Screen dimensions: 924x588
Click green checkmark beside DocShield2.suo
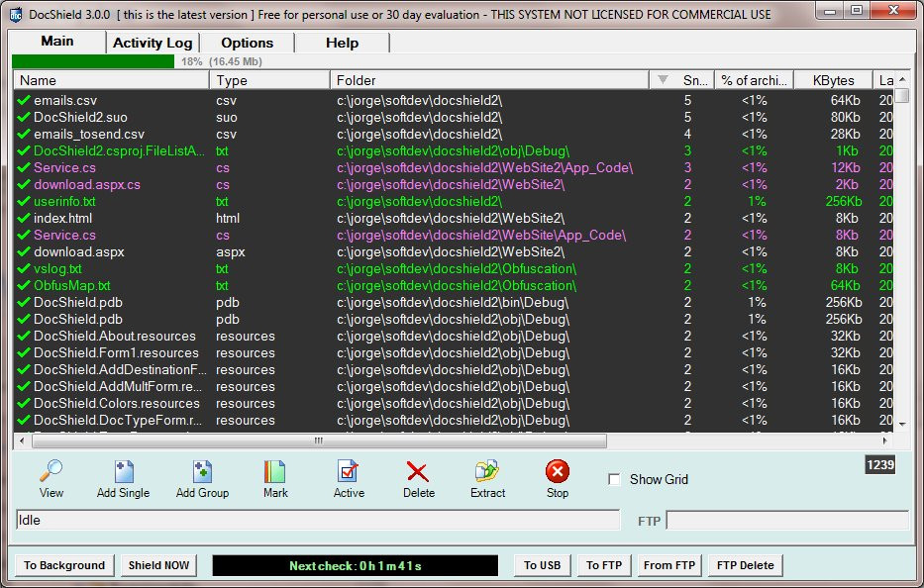(24, 117)
